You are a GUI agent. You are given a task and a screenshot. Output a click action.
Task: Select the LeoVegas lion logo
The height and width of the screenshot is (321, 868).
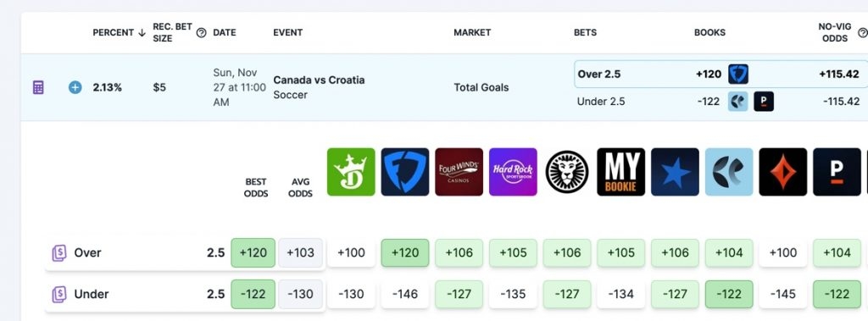(567, 172)
